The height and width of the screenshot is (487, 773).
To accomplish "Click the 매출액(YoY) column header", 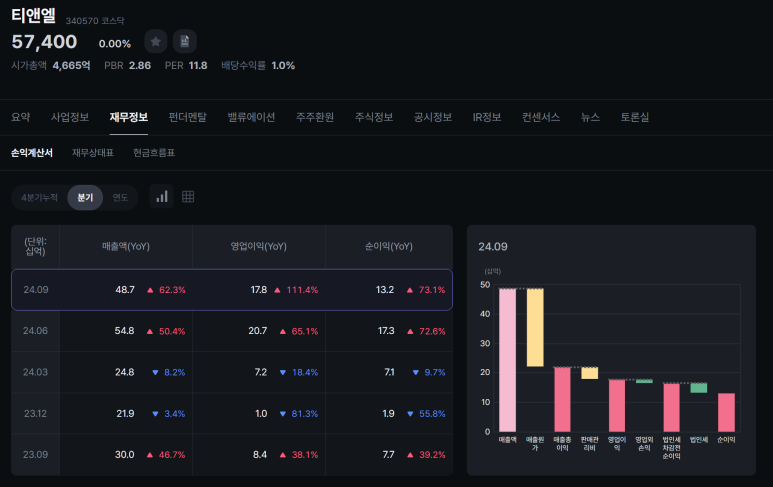I will coord(126,246).
